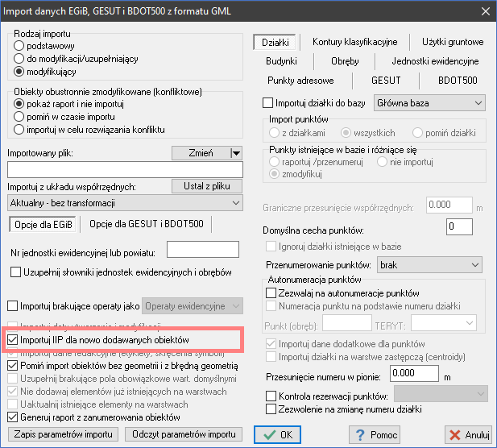Select 'pomiń w czasie importu' option
497x448 pixels.
coord(20,117)
